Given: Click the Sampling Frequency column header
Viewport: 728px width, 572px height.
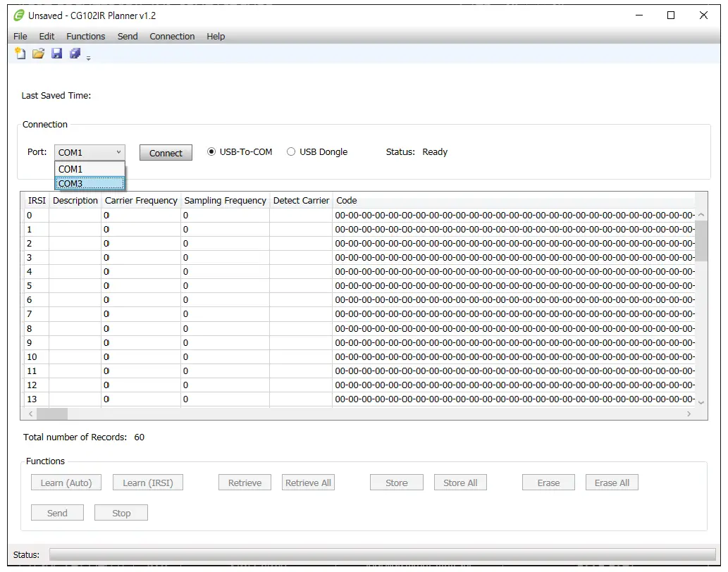Looking at the screenshot, I should [226, 200].
